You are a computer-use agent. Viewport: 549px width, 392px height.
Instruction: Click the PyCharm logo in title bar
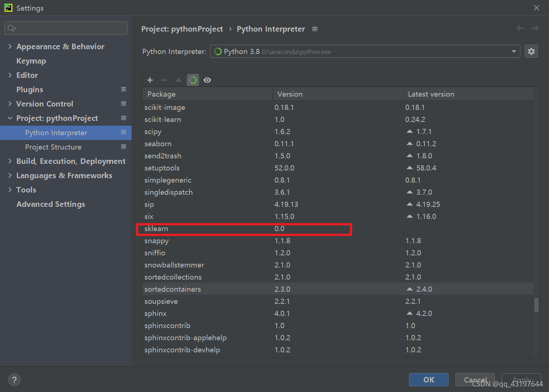[8, 8]
